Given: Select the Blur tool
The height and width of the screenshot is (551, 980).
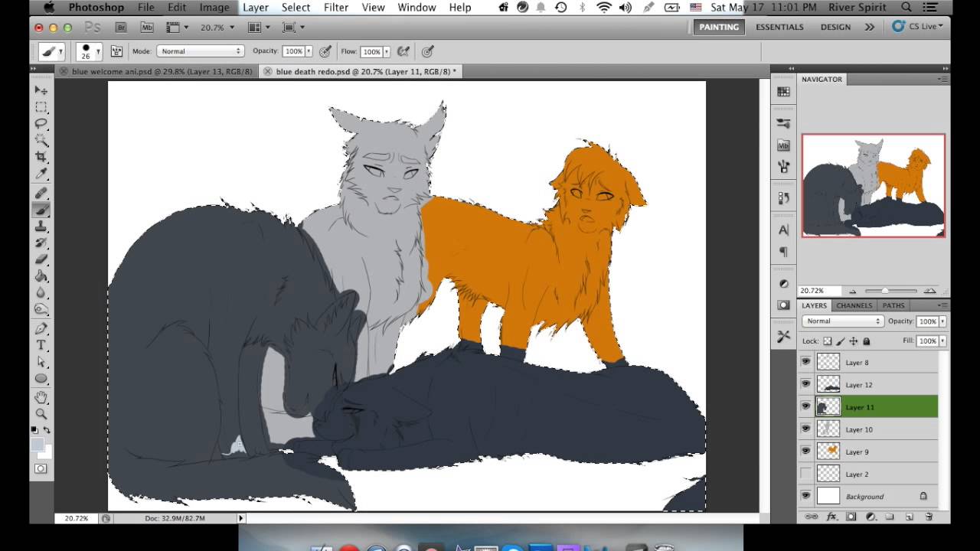Looking at the screenshot, I should click(41, 293).
